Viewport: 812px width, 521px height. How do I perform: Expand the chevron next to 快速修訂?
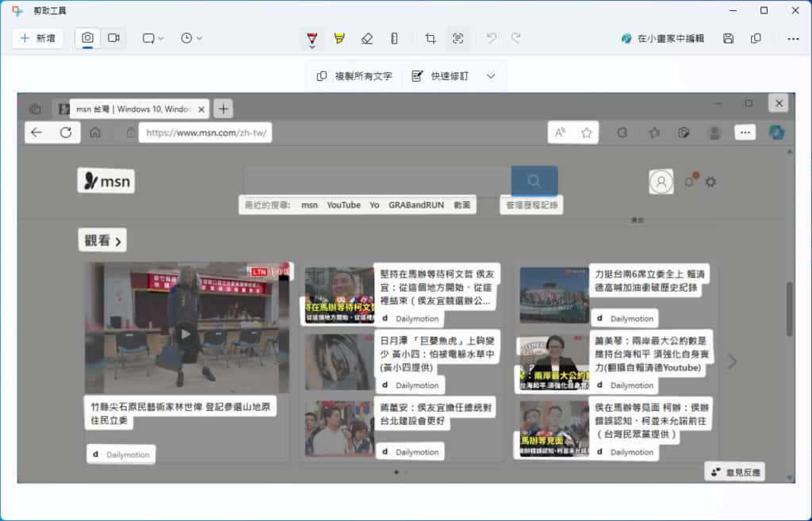(491, 76)
